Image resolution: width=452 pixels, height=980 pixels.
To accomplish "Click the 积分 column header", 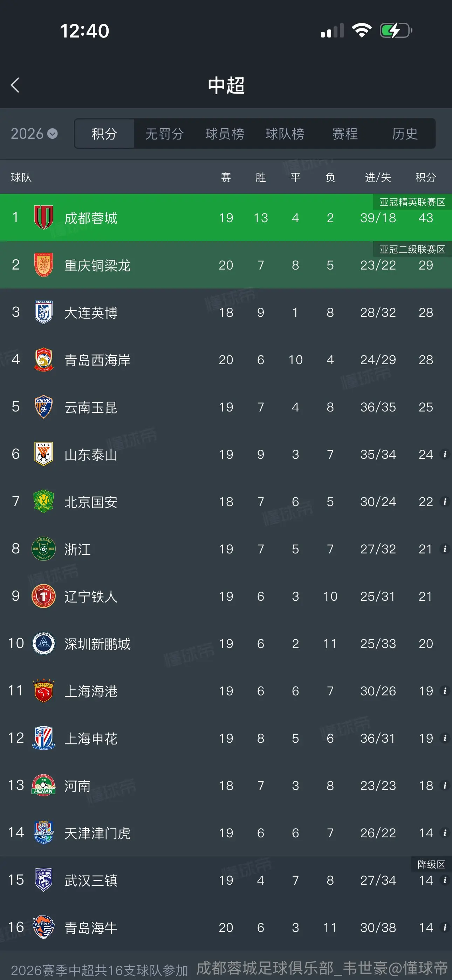I will (x=425, y=177).
